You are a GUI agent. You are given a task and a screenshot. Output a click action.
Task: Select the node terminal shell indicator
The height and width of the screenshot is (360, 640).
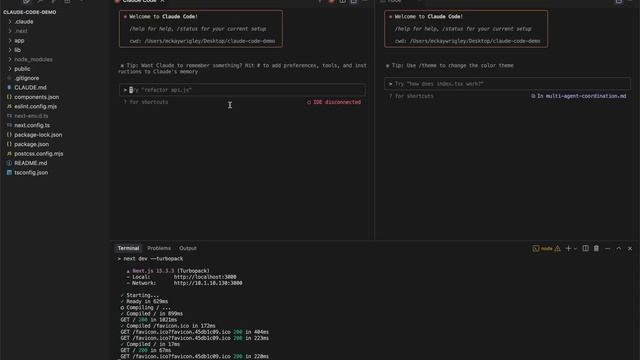click(542, 249)
